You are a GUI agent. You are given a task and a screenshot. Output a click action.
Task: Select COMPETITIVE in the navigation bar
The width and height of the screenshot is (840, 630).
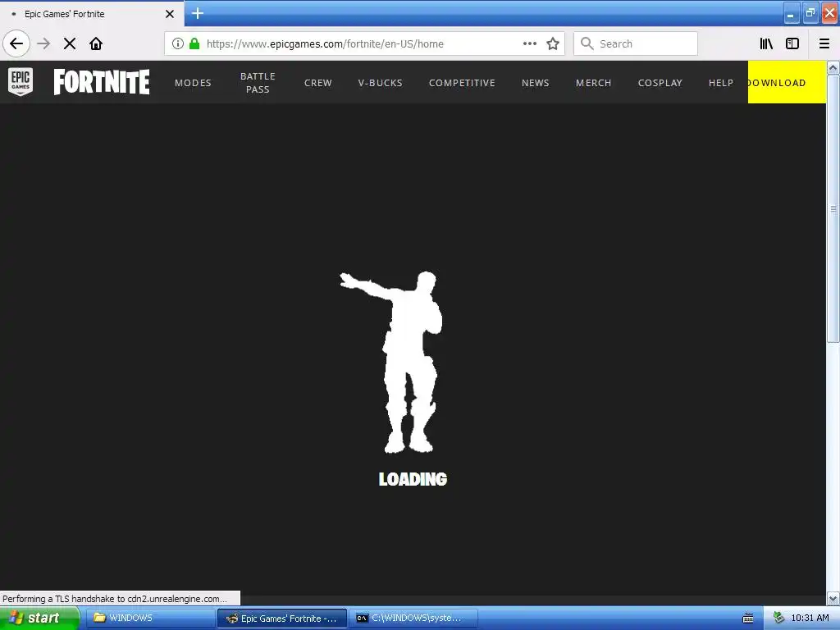click(x=462, y=83)
